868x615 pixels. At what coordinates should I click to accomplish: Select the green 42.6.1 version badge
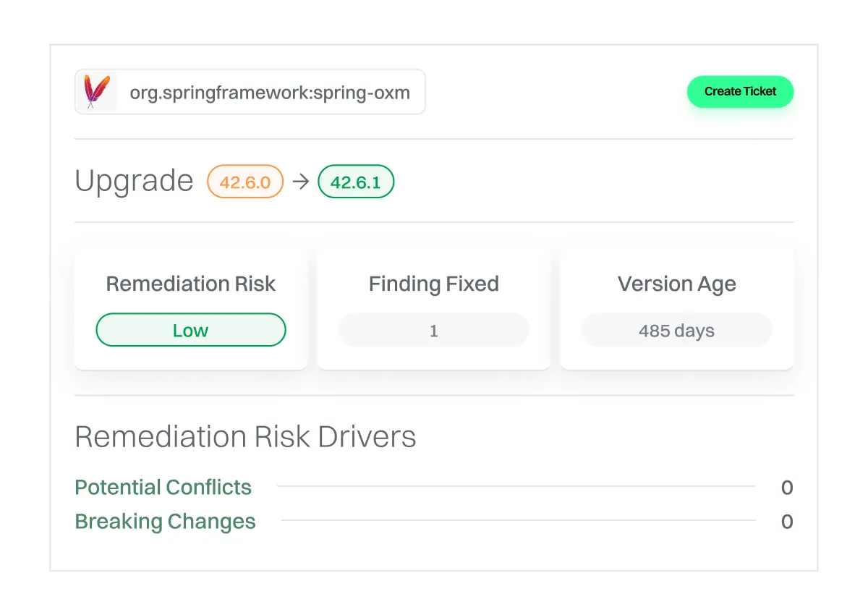click(356, 182)
